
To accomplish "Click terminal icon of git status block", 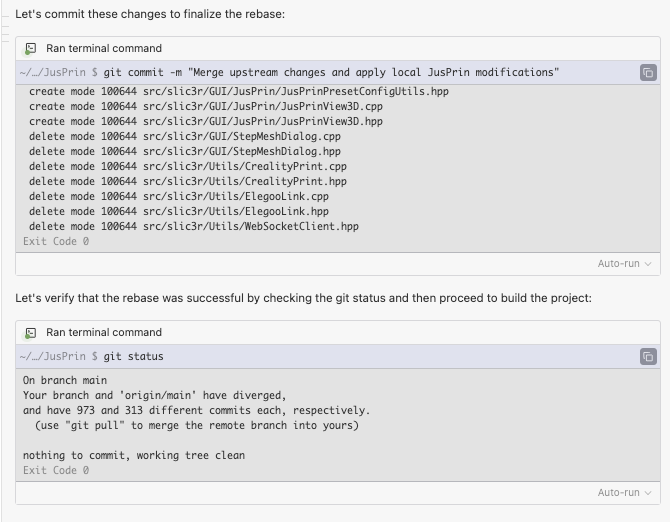I will (30, 333).
